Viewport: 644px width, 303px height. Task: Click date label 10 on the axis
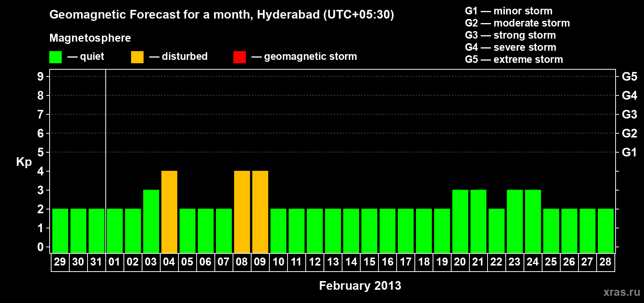click(x=278, y=262)
